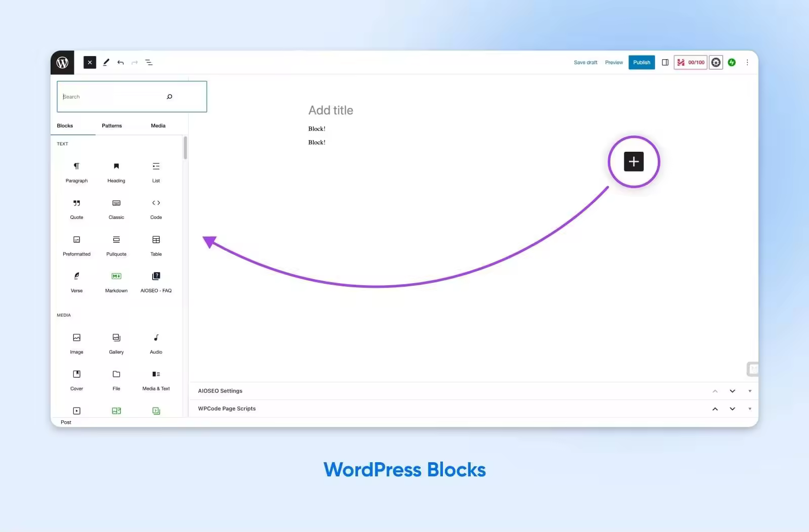The width and height of the screenshot is (809, 532).
Task: Insert a Heading block
Action: 116,172
